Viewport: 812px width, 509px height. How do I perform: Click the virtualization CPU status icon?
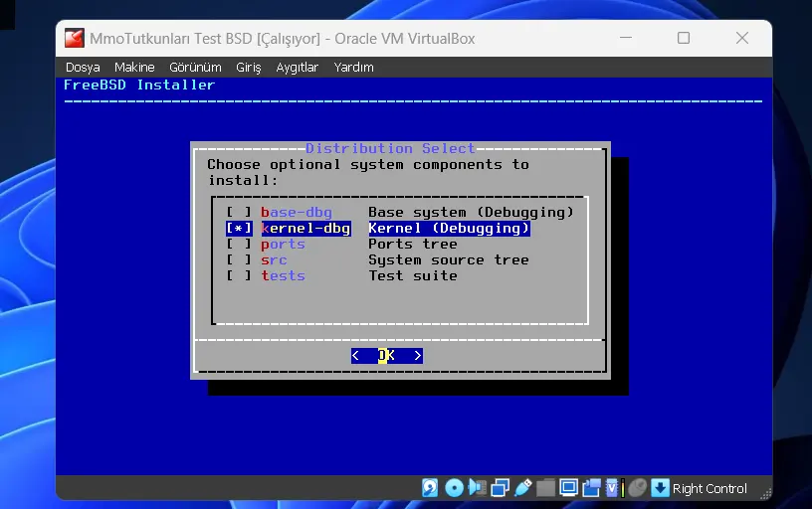[x=614, y=488]
